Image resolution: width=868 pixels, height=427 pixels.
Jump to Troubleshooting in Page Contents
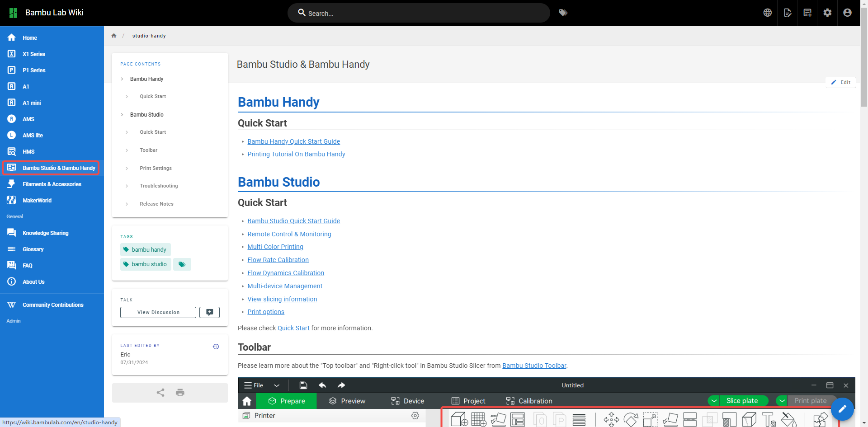pos(159,186)
